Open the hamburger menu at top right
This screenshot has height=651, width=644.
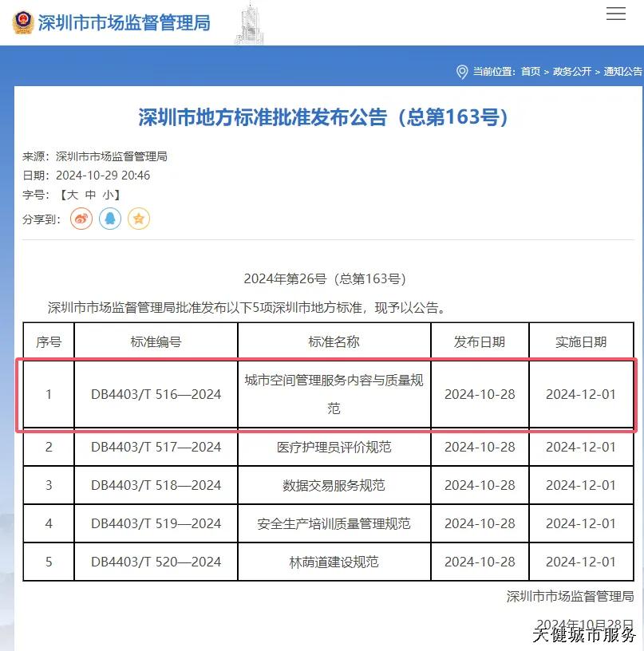point(615,14)
